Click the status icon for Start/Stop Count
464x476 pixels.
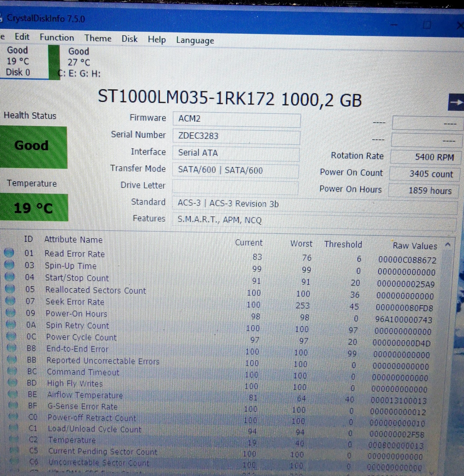tap(9, 277)
